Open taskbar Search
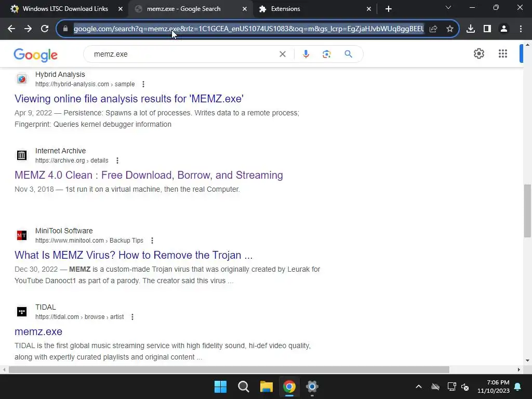This screenshot has width=532, height=399. click(243, 387)
